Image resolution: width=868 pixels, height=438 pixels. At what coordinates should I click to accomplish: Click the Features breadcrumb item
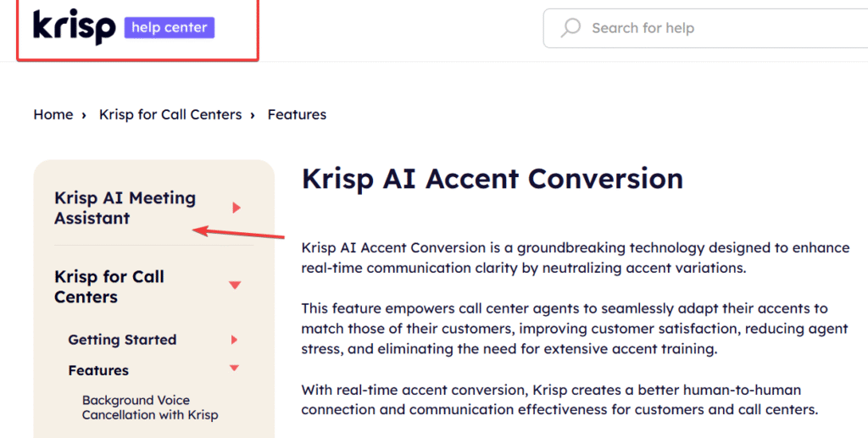tap(297, 114)
